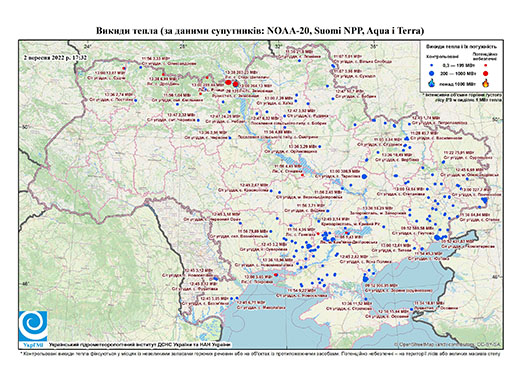Click the legend title text
The height and width of the screenshot is (368, 520).
pyautogui.click(x=462, y=47)
